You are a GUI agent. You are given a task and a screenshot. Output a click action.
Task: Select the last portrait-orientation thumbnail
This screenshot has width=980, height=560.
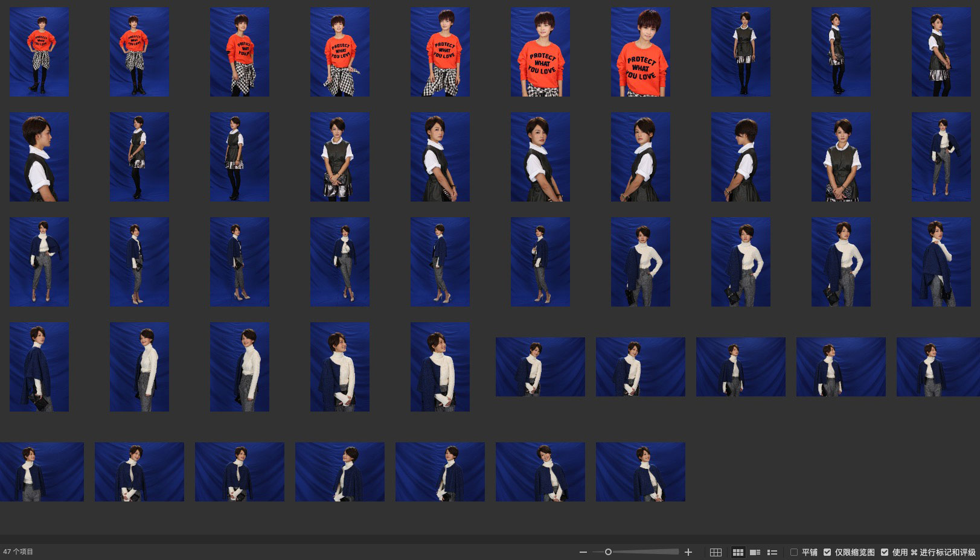coord(440,367)
